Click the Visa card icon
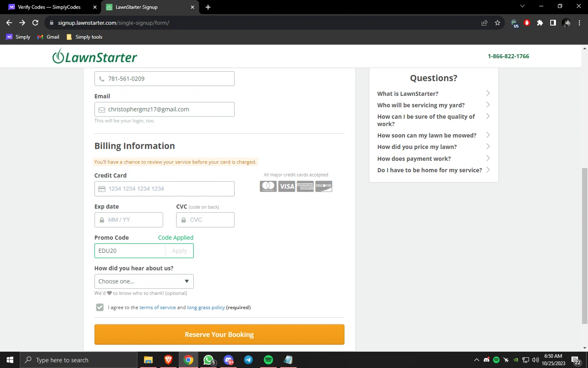This screenshot has width=588, height=368. point(287,186)
